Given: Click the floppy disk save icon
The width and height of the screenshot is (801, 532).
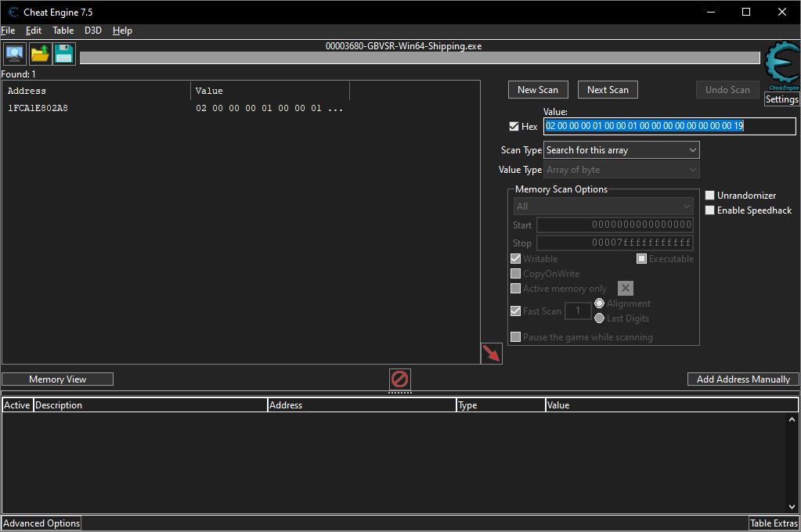Looking at the screenshot, I should point(64,54).
